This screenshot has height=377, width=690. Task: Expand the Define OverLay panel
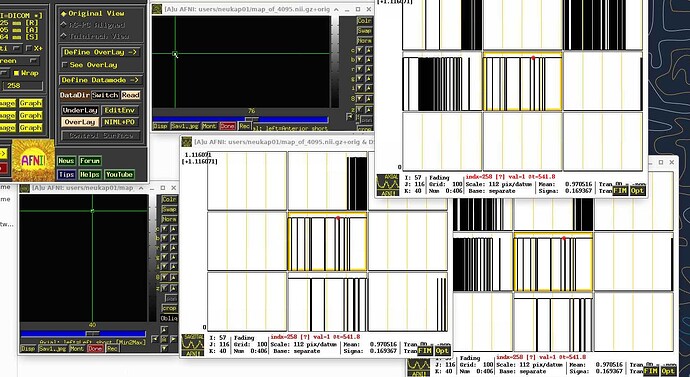[100, 52]
